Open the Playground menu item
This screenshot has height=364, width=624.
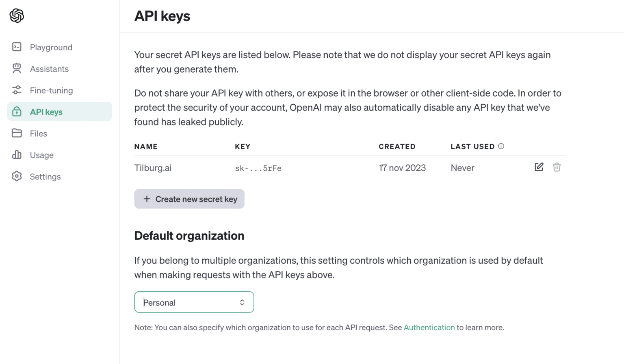point(51,47)
